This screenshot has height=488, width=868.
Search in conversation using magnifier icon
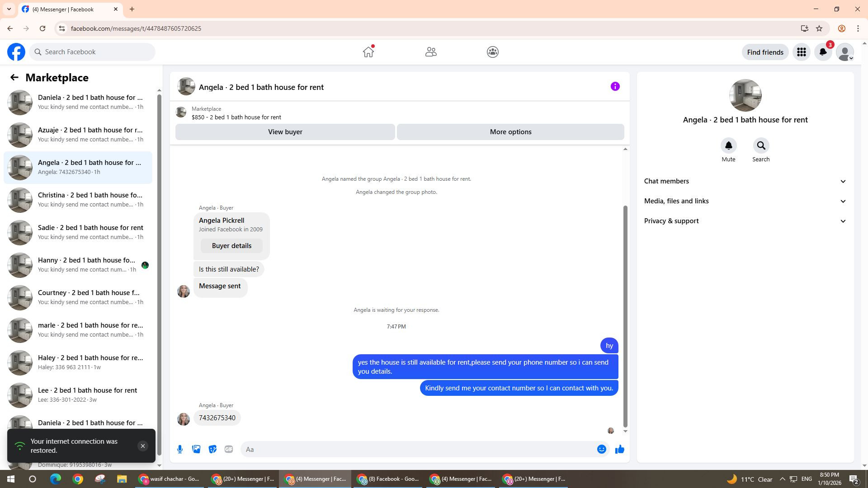tap(761, 145)
